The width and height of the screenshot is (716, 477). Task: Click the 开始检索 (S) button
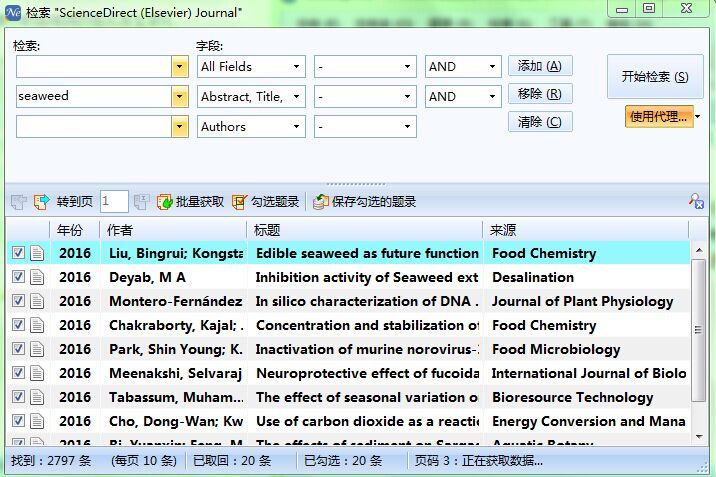[655, 77]
